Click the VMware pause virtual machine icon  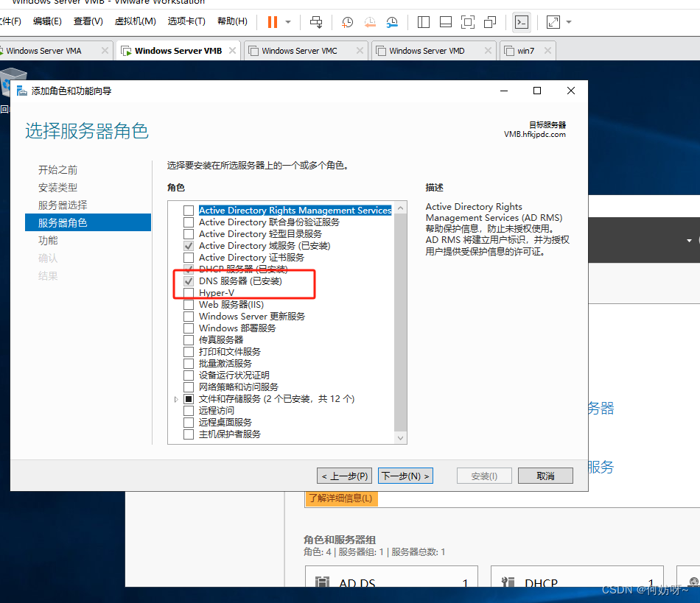273,22
